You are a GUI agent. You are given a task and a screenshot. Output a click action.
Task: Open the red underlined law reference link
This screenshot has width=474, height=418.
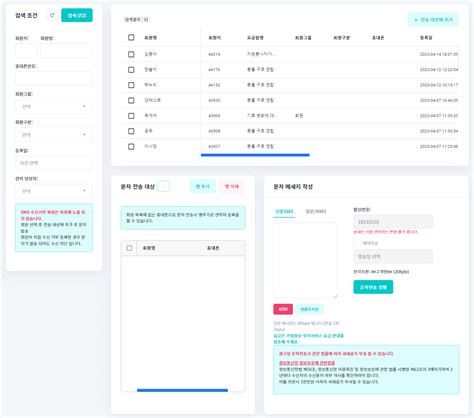[307, 363]
